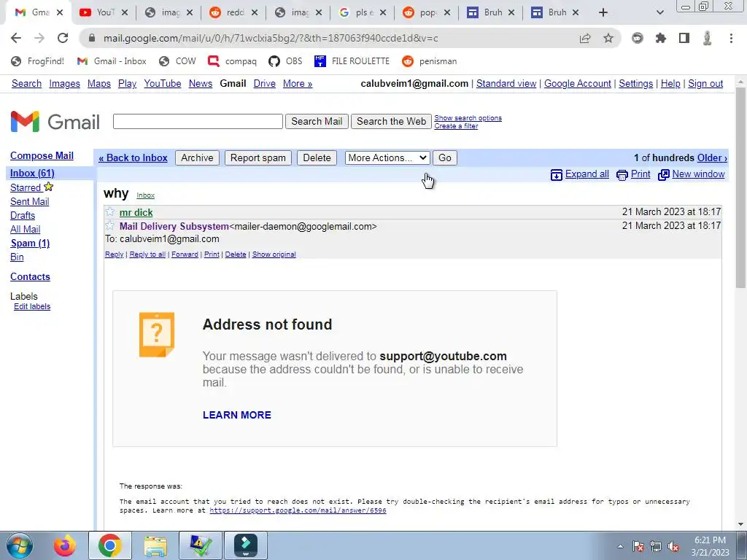Click the printer icon next to Print
The width and height of the screenshot is (747, 560).
pyautogui.click(x=622, y=175)
